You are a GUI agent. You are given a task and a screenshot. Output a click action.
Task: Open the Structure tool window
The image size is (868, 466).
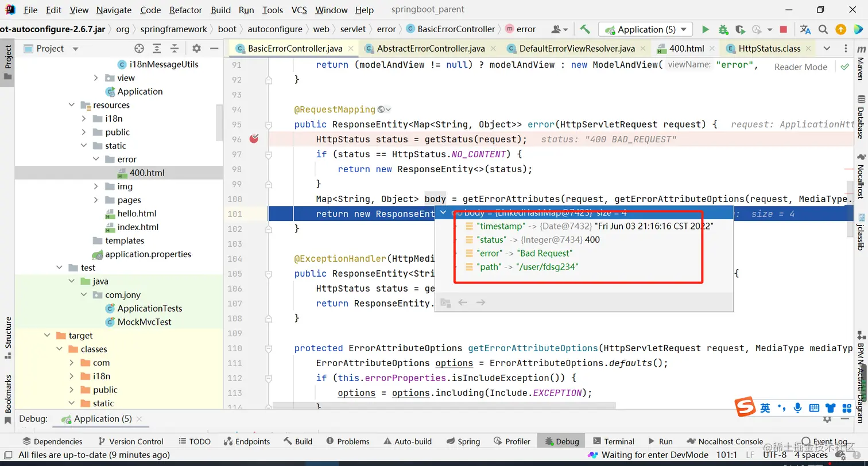(8, 337)
